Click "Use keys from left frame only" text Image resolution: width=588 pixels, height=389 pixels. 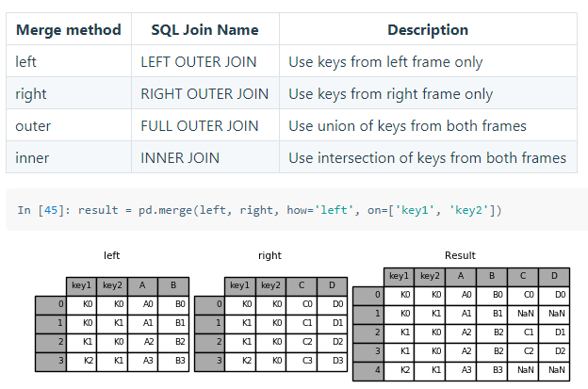point(385,62)
